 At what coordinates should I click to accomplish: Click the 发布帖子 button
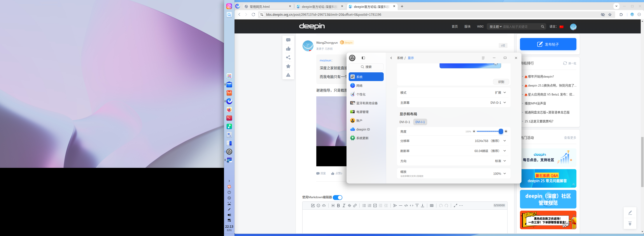pyautogui.click(x=548, y=44)
